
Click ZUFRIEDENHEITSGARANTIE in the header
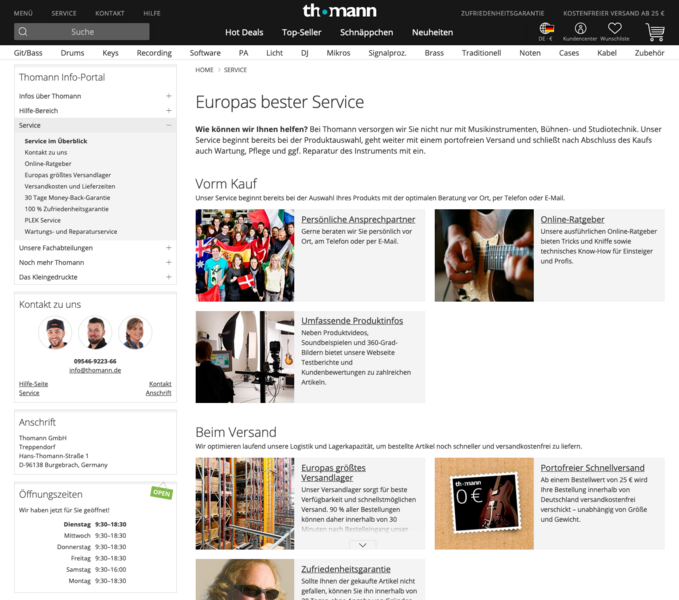click(502, 13)
